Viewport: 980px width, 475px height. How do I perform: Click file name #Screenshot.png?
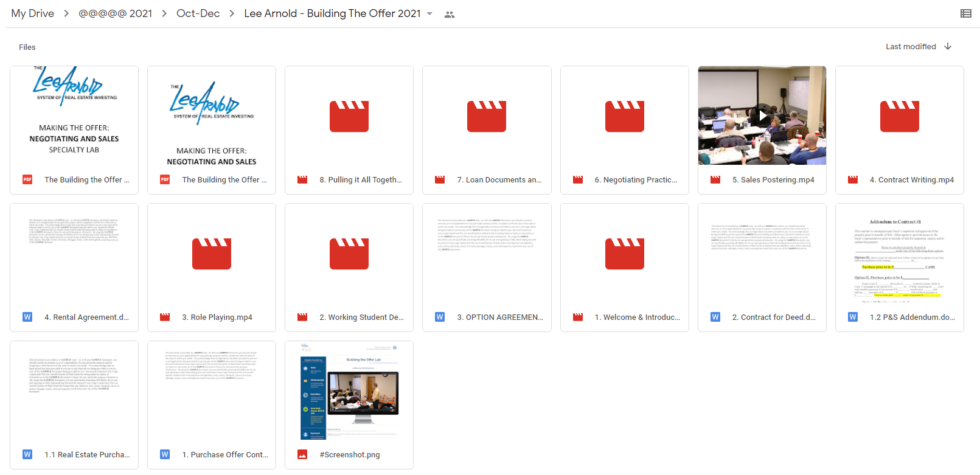click(350, 454)
